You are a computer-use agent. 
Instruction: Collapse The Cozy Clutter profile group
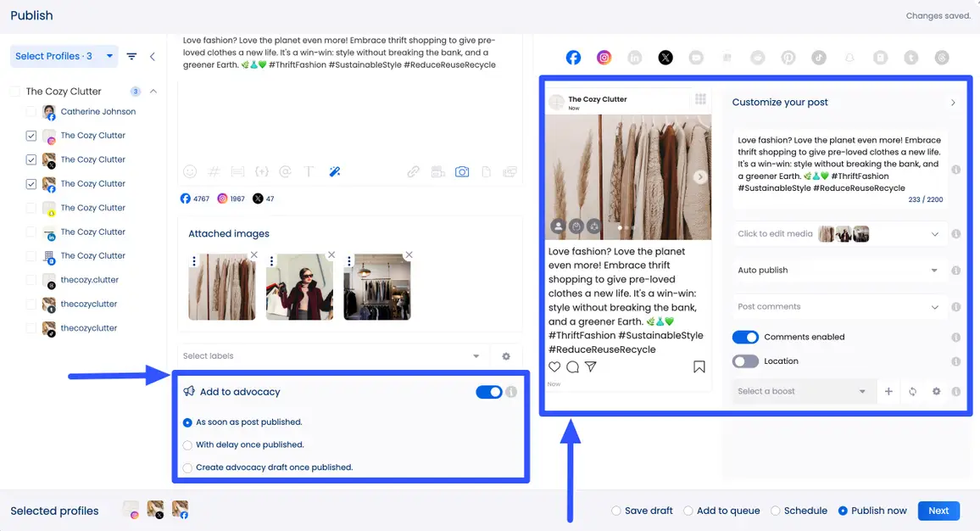coord(153,91)
